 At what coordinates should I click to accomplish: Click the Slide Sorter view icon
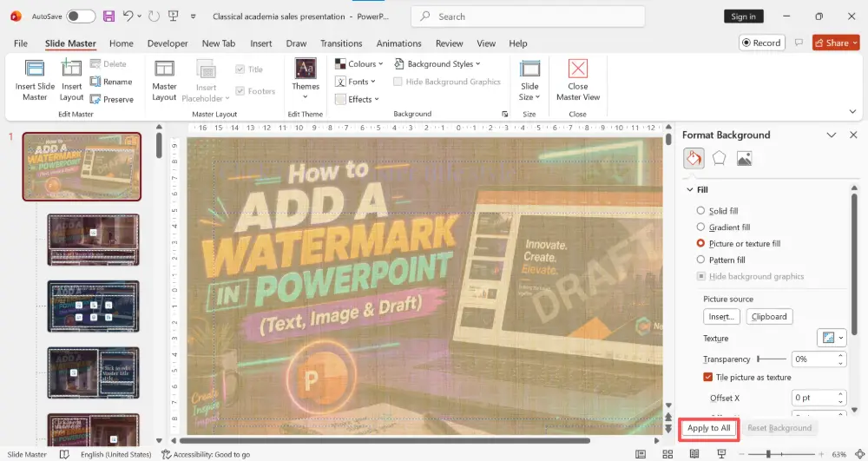pos(667,454)
